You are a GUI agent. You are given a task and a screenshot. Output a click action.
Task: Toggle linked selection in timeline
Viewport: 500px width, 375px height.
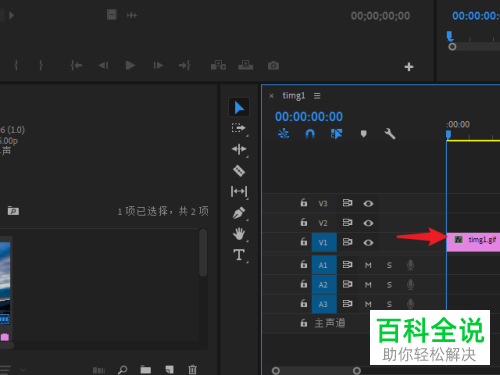coord(336,134)
